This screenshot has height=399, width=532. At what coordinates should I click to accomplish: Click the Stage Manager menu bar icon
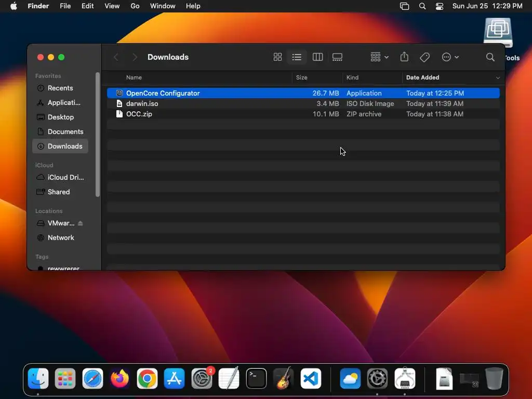click(x=404, y=6)
